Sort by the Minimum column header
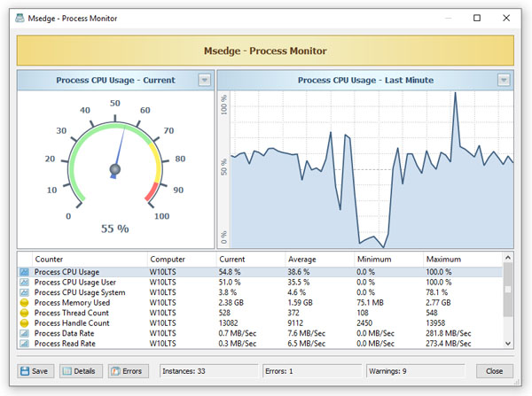The image size is (532, 396). point(389,260)
